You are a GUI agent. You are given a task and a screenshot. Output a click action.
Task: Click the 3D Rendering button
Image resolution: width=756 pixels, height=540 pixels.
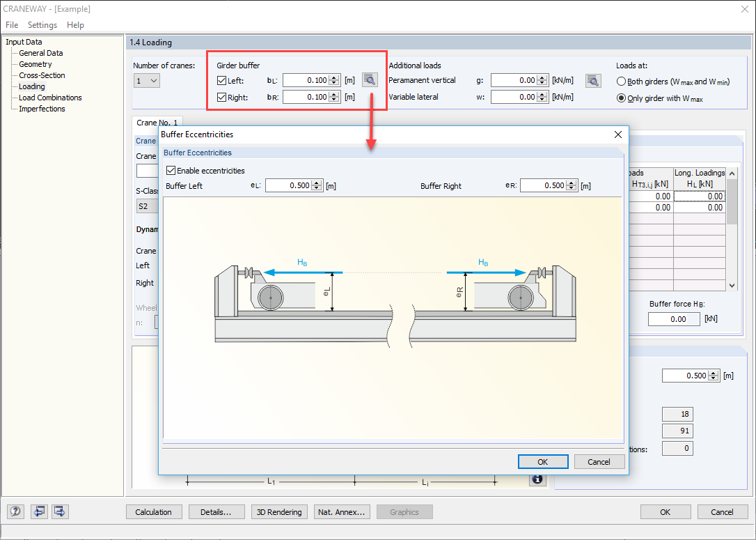click(279, 512)
